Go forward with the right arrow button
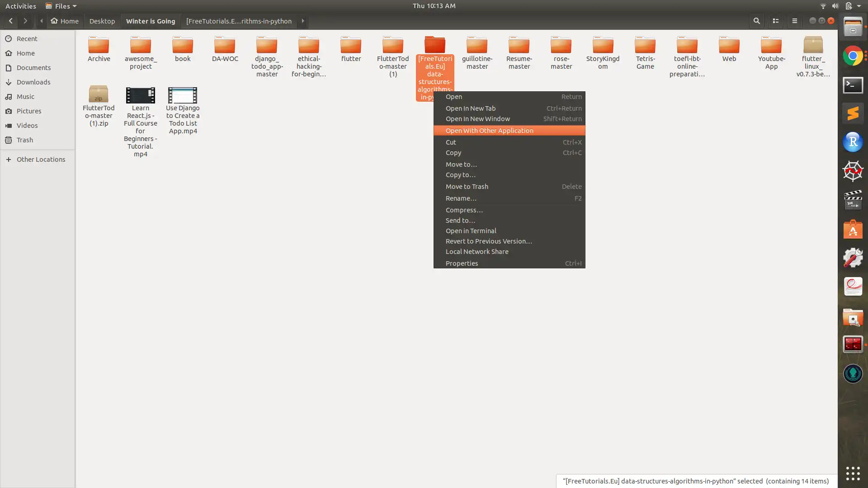This screenshot has height=488, width=868. pos(25,21)
